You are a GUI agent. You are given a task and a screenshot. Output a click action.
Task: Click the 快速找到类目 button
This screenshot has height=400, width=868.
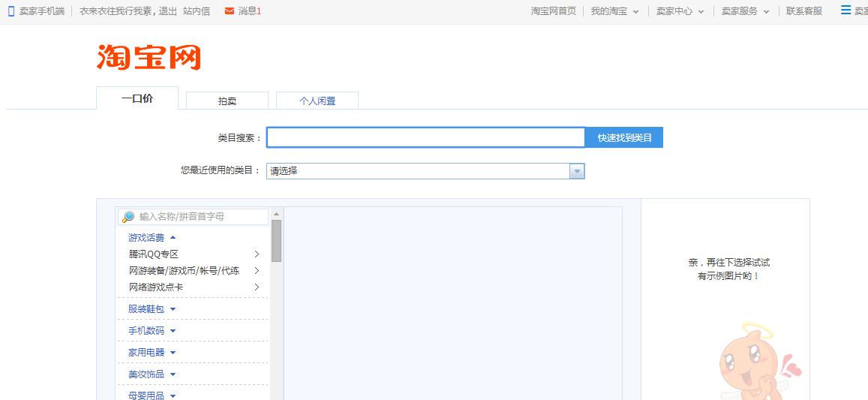pyautogui.click(x=624, y=138)
